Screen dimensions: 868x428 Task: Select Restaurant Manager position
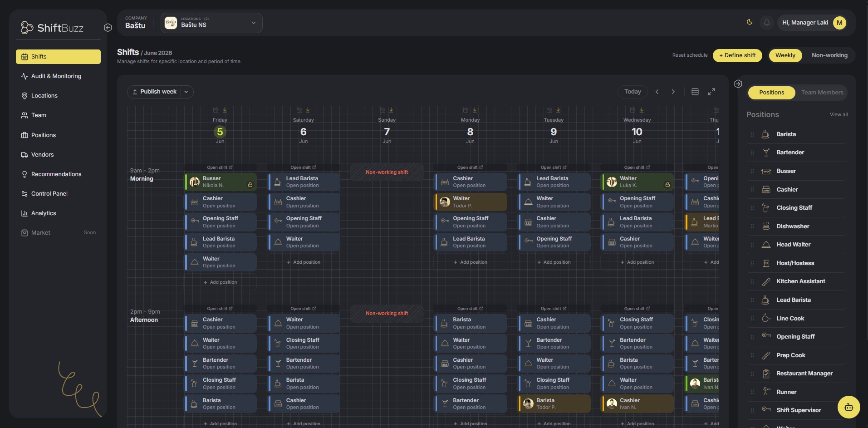coord(796,374)
